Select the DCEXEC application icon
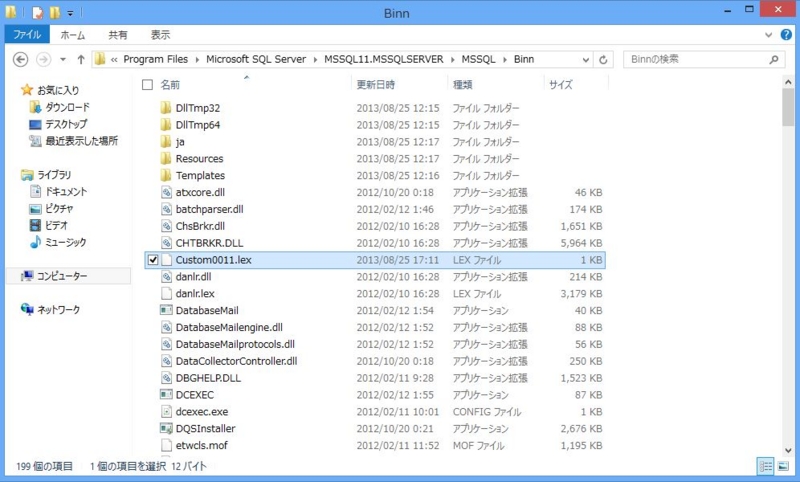Screen dimensions: 800x482 pyautogui.click(x=166, y=395)
